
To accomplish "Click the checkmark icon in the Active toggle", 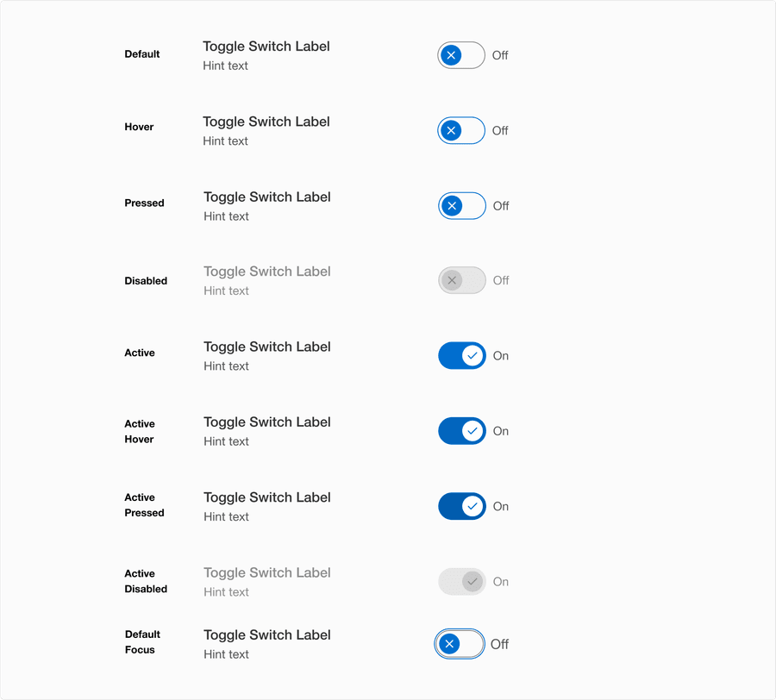I will (x=472, y=355).
